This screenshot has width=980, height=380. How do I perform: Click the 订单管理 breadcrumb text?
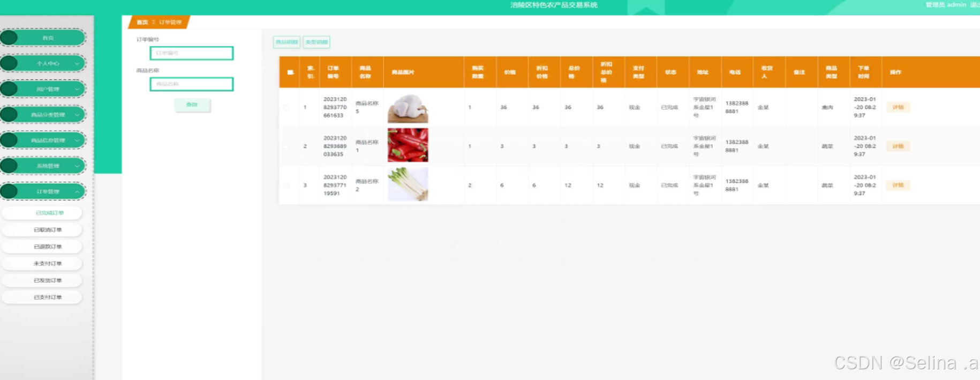(x=170, y=23)
